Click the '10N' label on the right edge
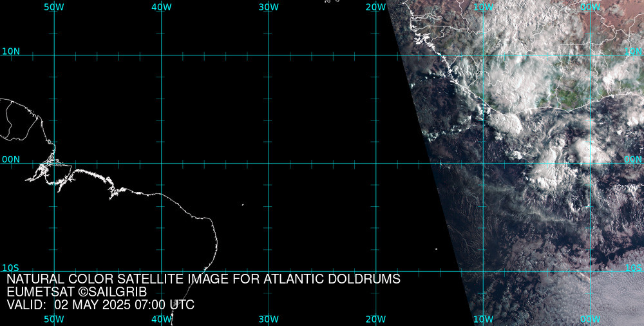The image size is (644, 326). tap(633, 52)
